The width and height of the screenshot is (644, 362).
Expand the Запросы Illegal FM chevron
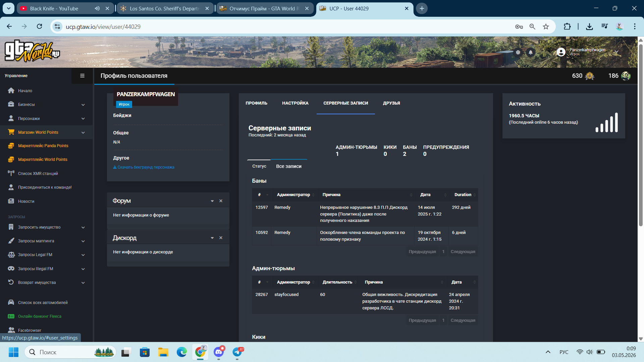pyautogui.click(x=83, y=269)
